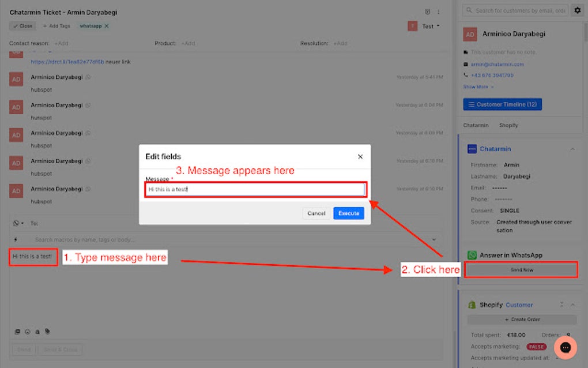Open the three-dot ticket options menu
The width and height of the screenshot is (588, 368).
tap(438, 12)
